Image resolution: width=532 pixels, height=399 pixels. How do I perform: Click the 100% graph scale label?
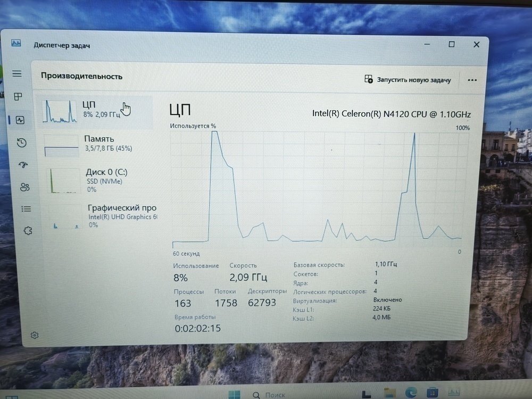pyautogui.click(x=462, y=128)
